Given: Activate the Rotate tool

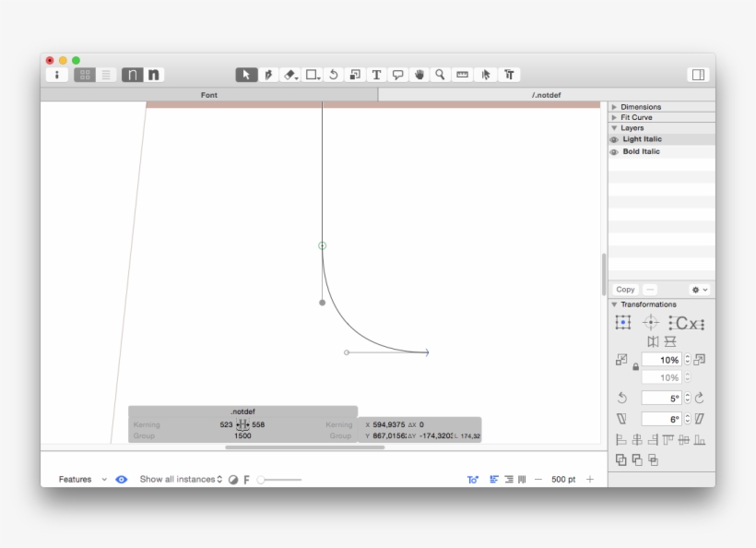Looking at the screenshot, I should [334, 75].
